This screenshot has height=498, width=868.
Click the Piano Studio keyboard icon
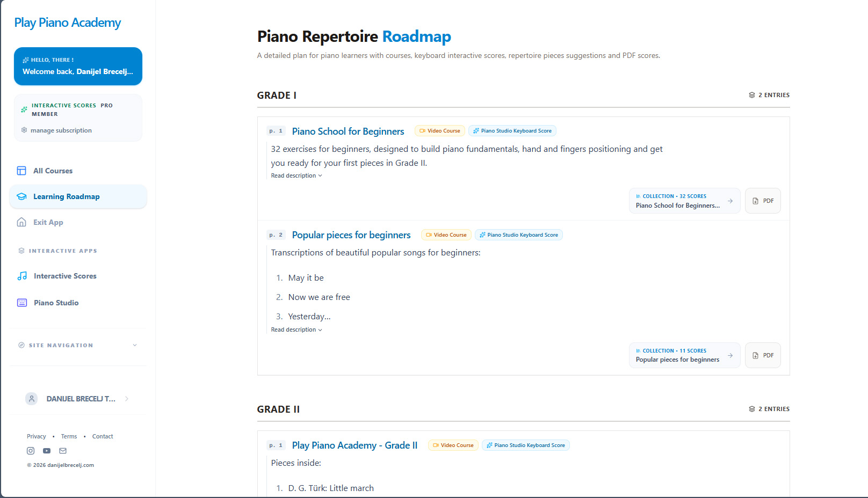[x=22, y=303]
